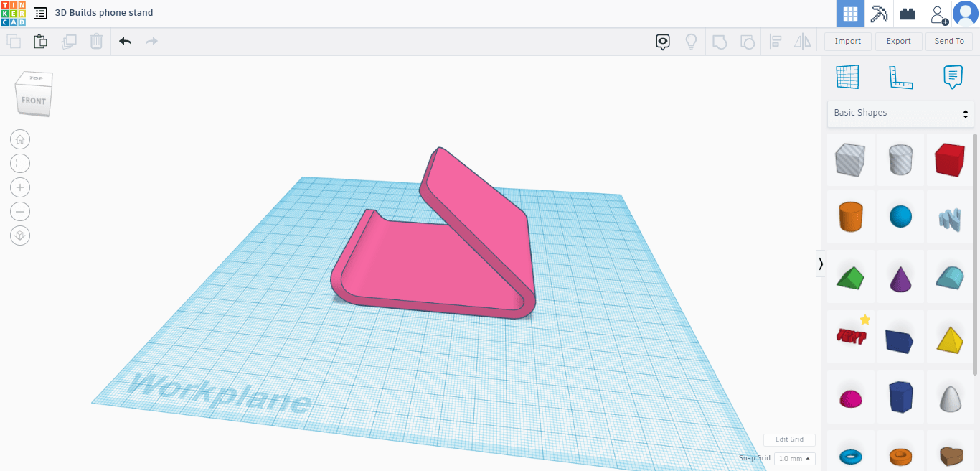
Task: Toggle show all visibility lightbulb icon
Action: tap(691, 42)
